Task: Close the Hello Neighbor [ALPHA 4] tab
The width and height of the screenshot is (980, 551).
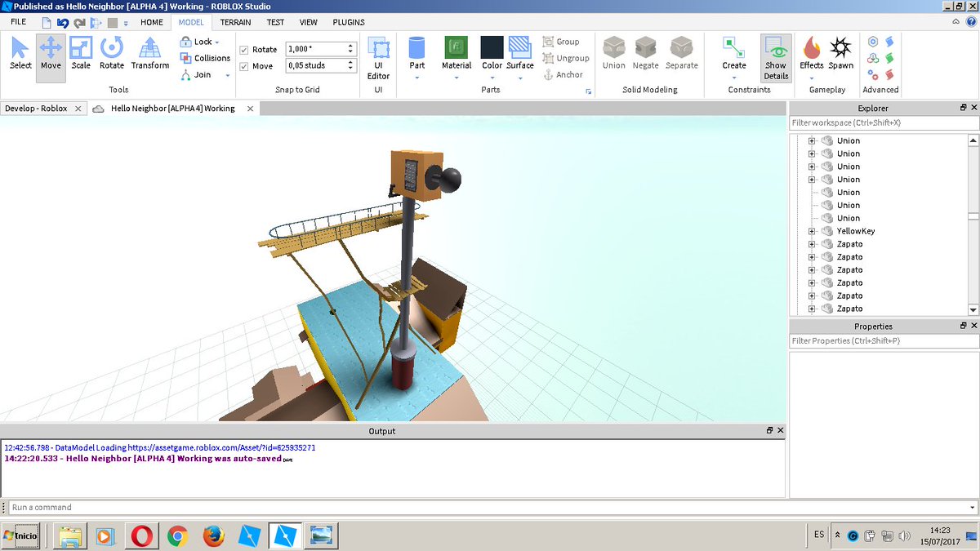Action: (x=250, y=108)
